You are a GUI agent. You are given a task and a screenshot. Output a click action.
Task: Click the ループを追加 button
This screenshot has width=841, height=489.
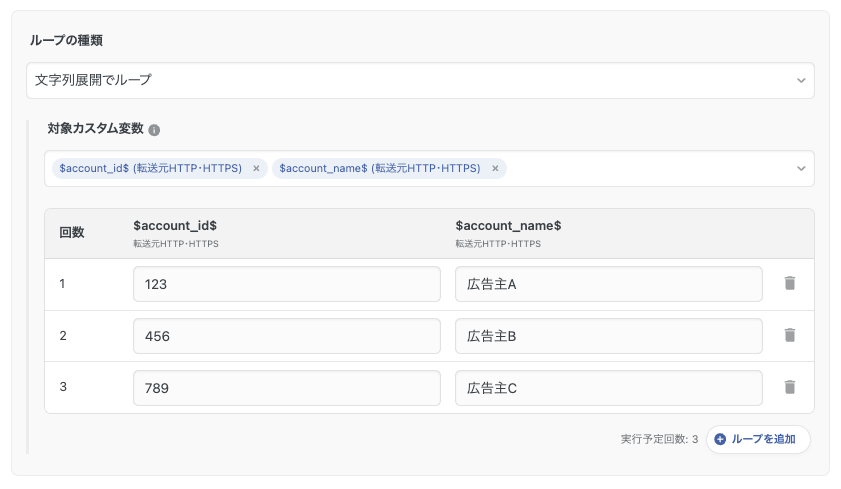click(x=757, y=439)
